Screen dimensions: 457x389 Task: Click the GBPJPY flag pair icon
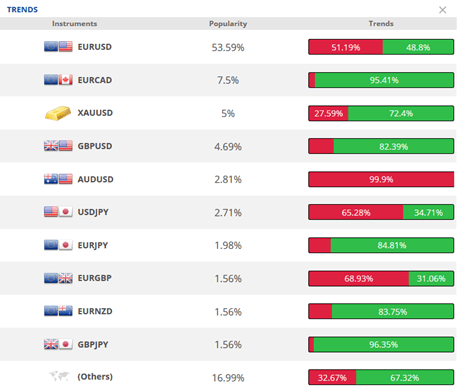click(58, 344)
